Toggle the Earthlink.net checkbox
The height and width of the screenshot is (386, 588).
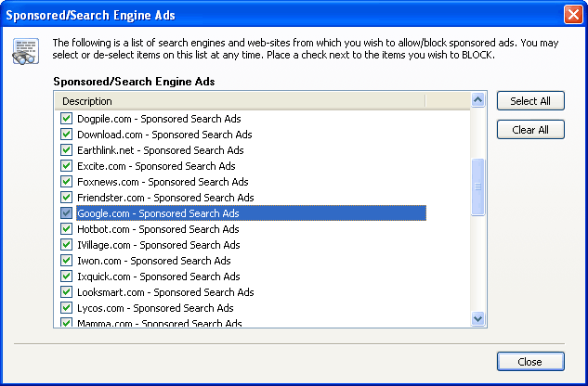click(66, 150)
